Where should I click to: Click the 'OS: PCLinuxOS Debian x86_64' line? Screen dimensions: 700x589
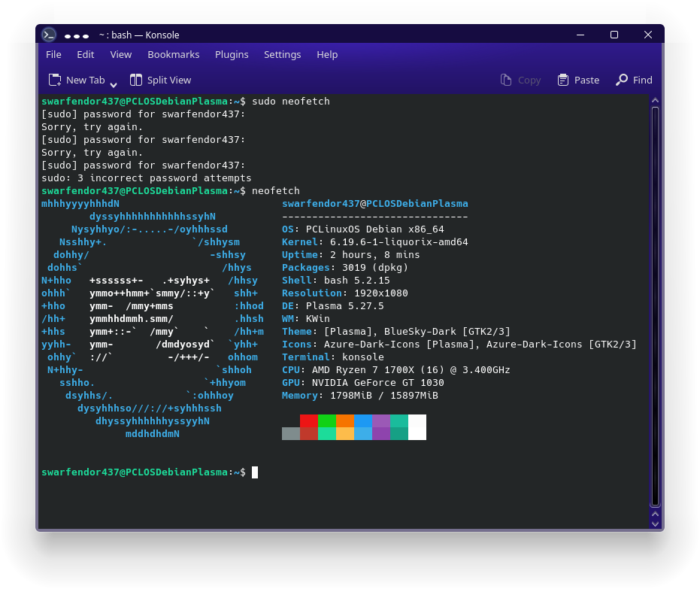click(x=363, y=229)
